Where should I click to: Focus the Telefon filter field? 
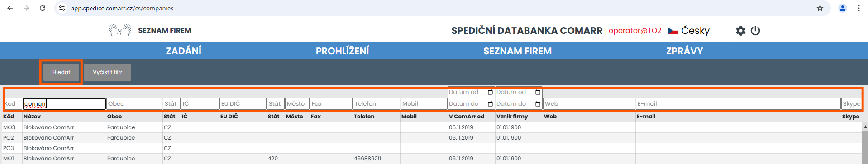377,104
